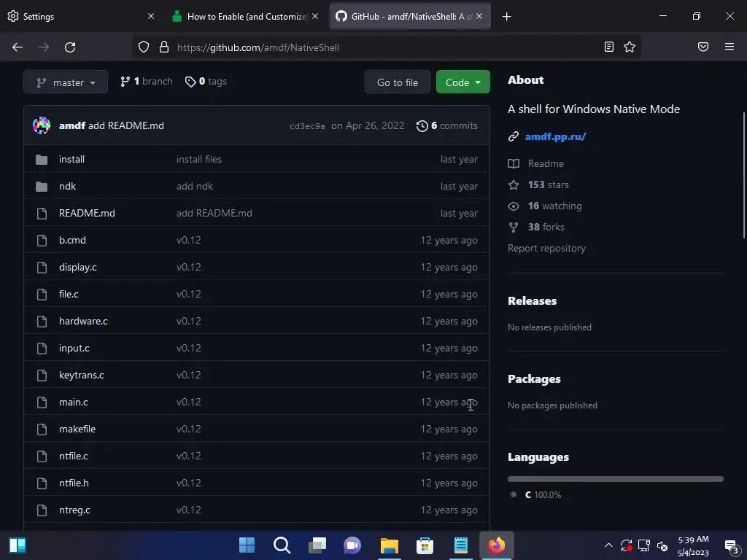Open the ndk folder
The image size is (747, 560).
67,186
